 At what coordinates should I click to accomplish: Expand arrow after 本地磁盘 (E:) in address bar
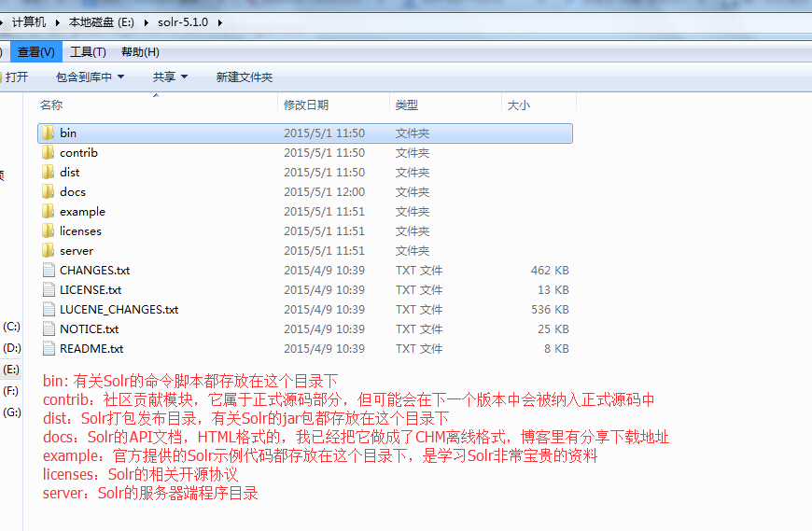tap(146, 22)
